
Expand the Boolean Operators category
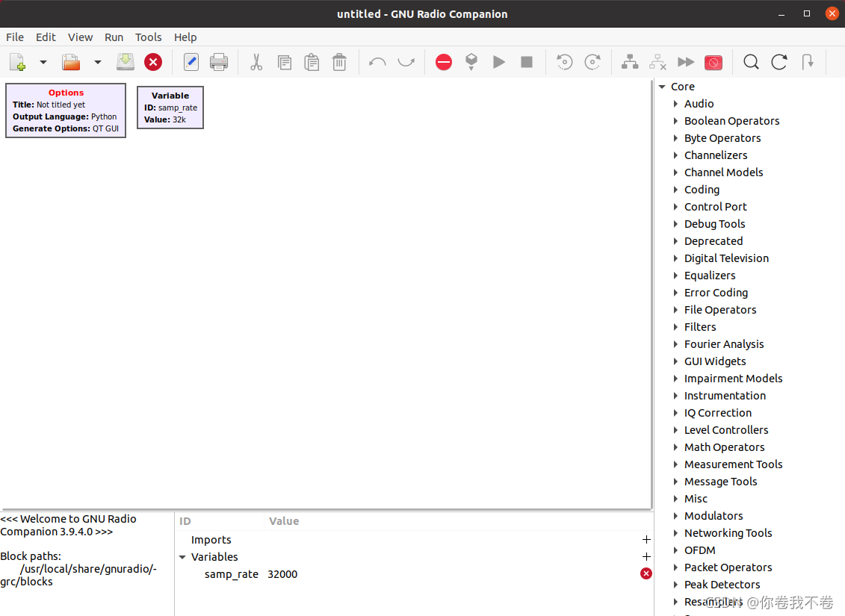tap(675, 121)
